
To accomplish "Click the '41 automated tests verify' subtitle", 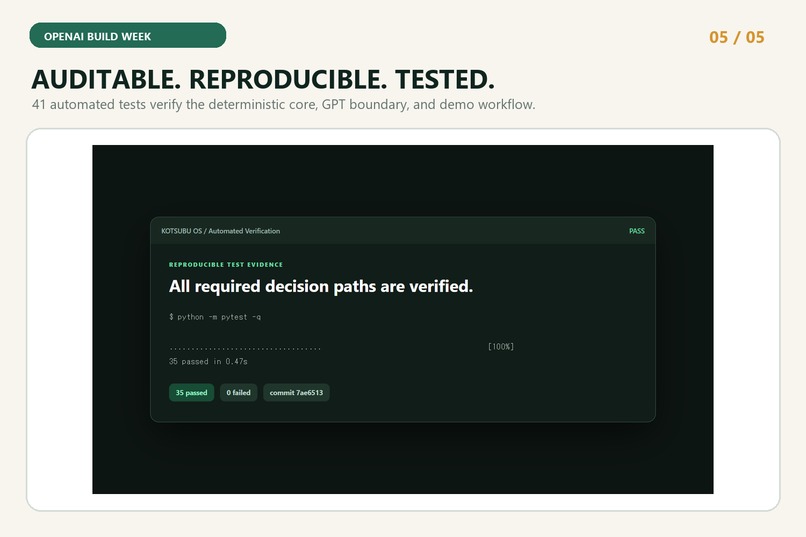I will [283, 104].
